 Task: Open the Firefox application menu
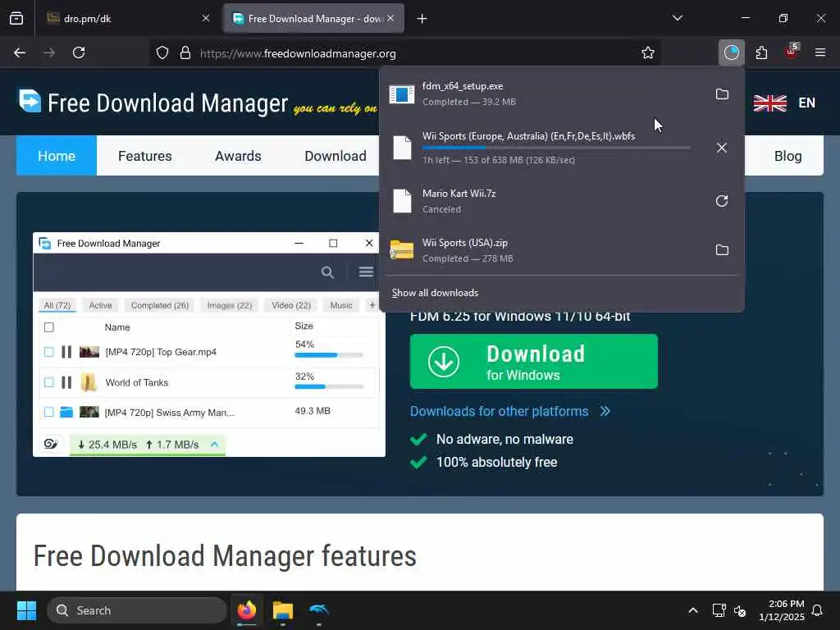pyautogui.click(x=820, y=52)
